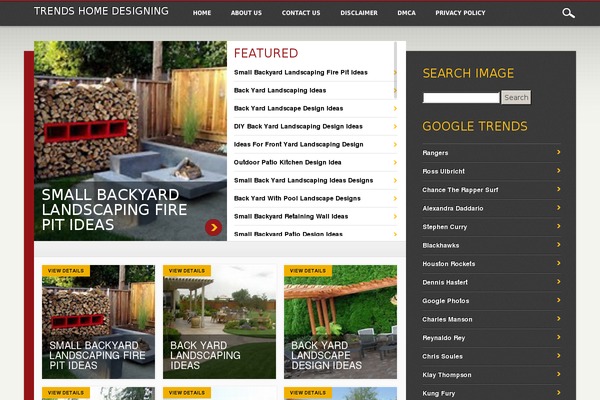Click View Details on Back Yard Landscape Design card

click(x=308, y=271)
